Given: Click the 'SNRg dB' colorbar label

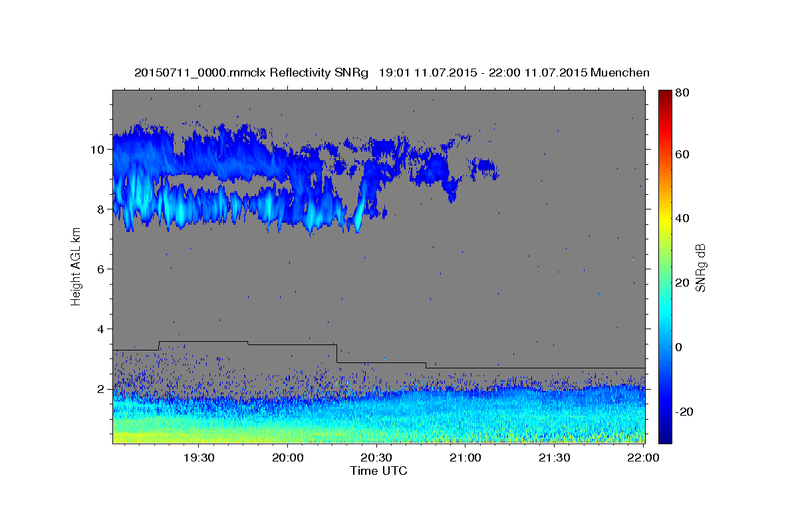Looking at the screenshot, I should 700,267.
